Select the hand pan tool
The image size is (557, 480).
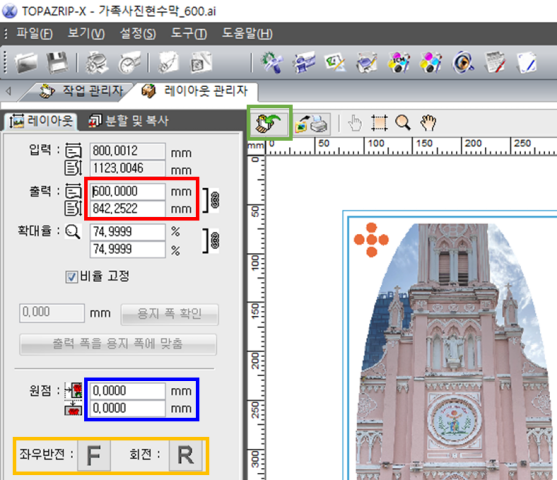click(x=428, y=123)
